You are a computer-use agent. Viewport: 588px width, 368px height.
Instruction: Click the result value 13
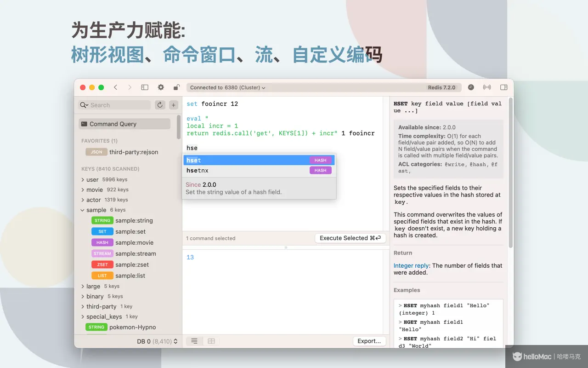190,257
